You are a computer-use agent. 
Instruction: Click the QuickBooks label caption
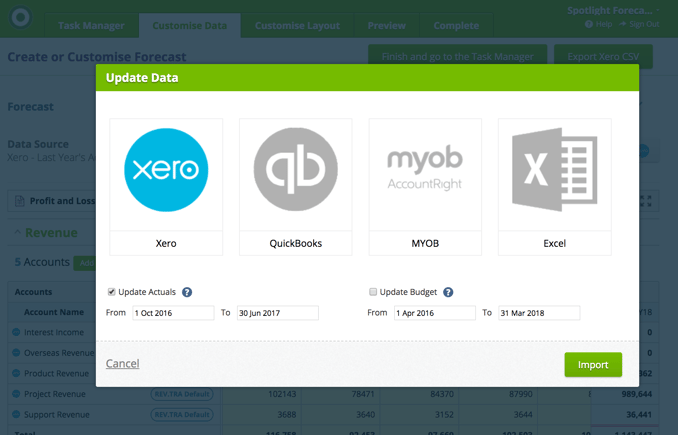[x=296, y=243]
